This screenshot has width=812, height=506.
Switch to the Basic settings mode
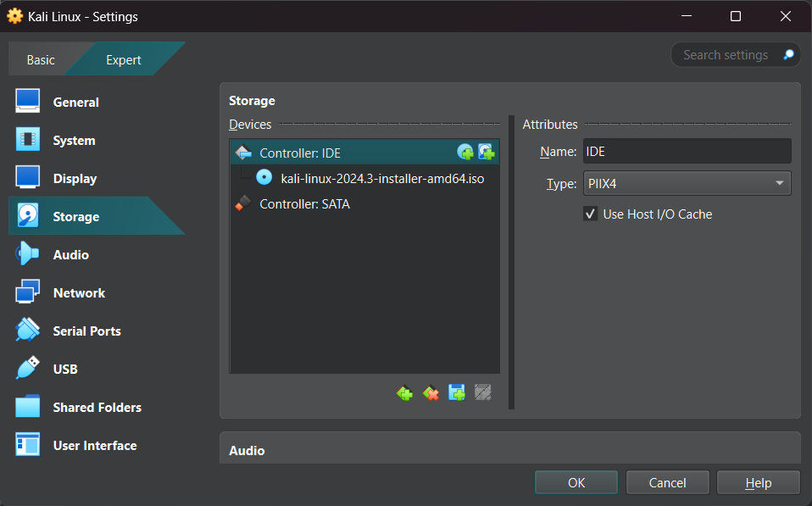tap(40, 59)
